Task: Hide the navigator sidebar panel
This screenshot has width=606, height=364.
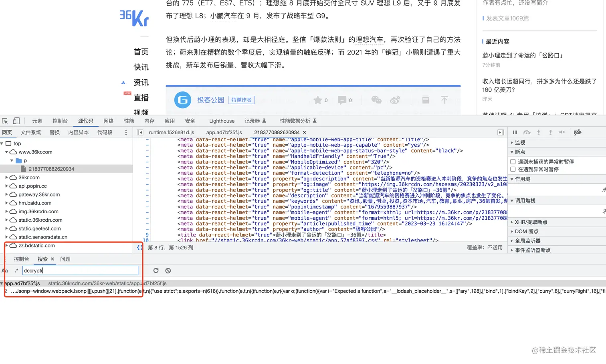Action: point(140,132)
